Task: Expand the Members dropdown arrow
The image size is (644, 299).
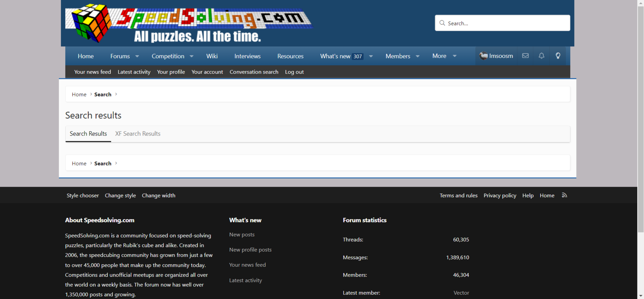Action: tap(417, 56)
